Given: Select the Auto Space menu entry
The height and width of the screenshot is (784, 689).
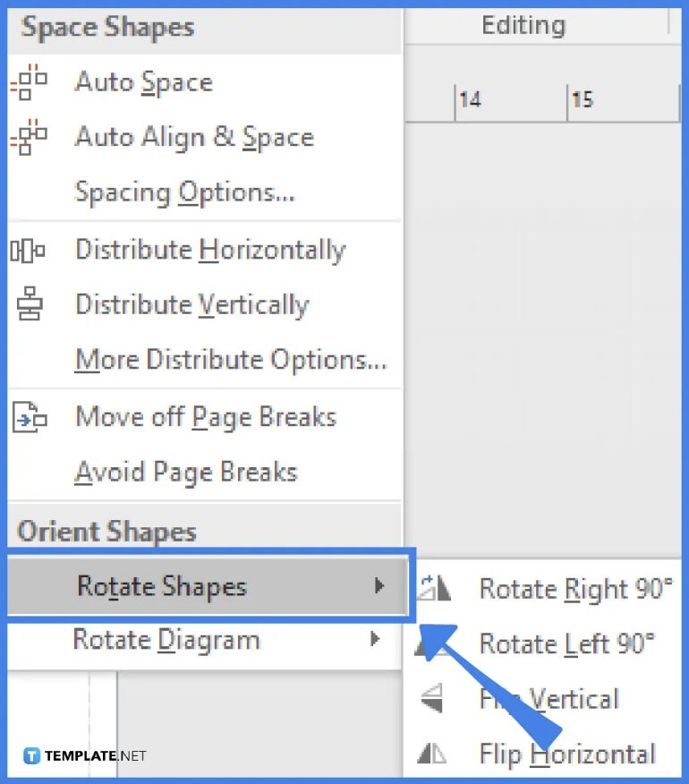Looking at the screenshot, I should coord(143,82).
